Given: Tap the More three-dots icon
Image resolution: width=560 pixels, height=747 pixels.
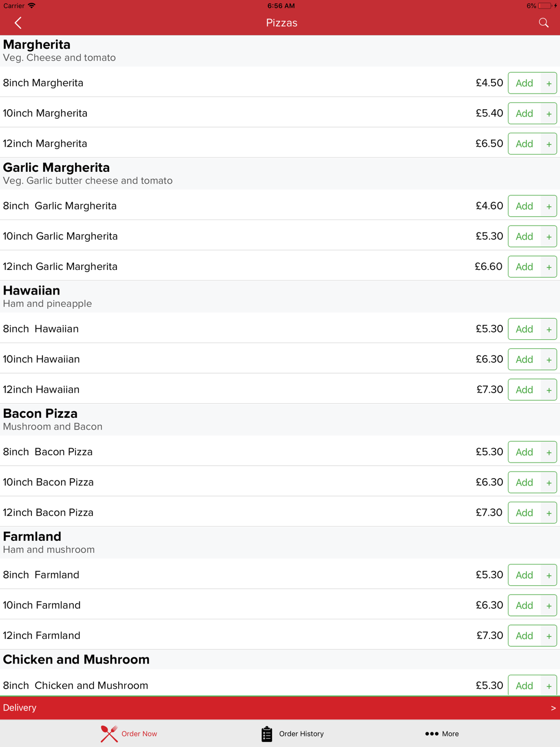Looking at the screenshot, I should coord(431,734).
